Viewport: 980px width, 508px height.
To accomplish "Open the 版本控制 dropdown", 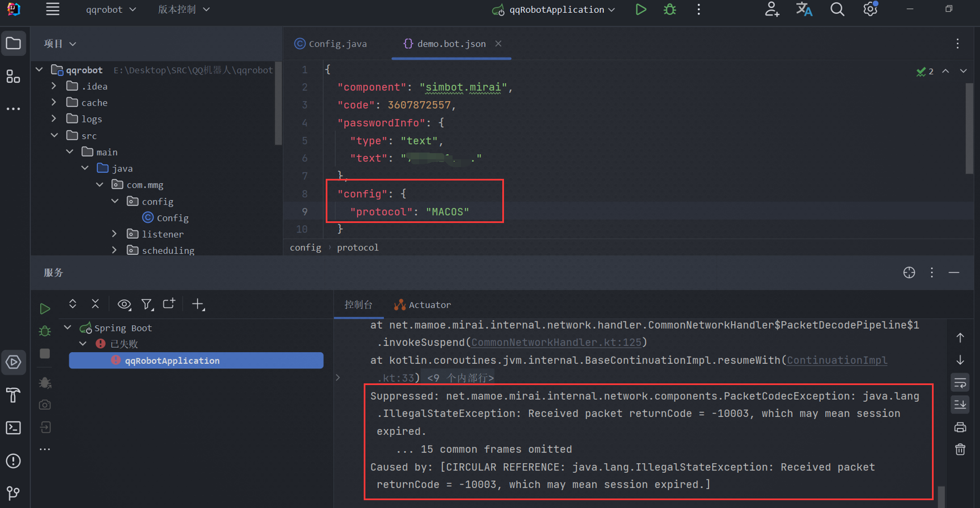I will pyautogui.click(x=184, y=10).
